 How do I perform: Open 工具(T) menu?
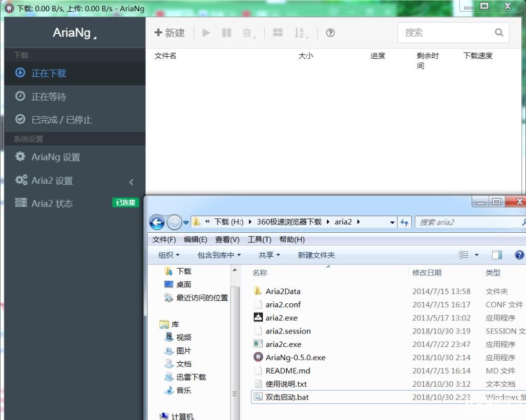point(259,239)
